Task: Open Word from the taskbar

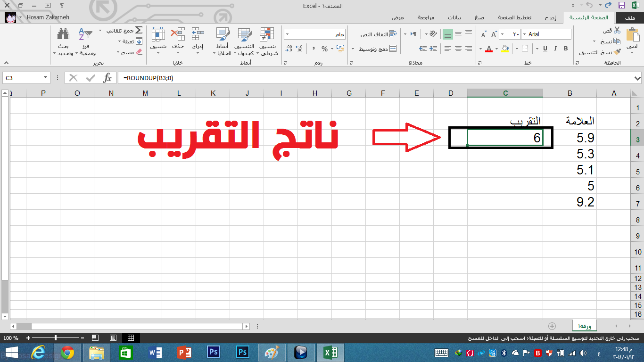Action: point(155,353)
